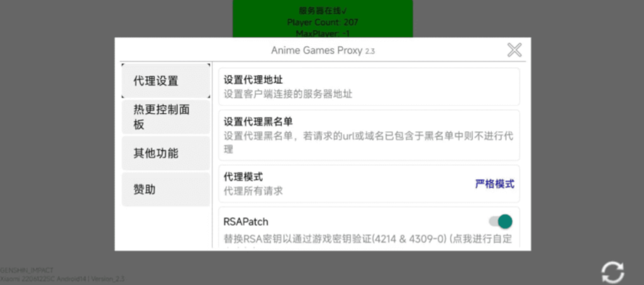Open the 设置代理黑名单 setting
Image resolution: width=644 pixels, height=285 pixels.
[x=258, y=121]
